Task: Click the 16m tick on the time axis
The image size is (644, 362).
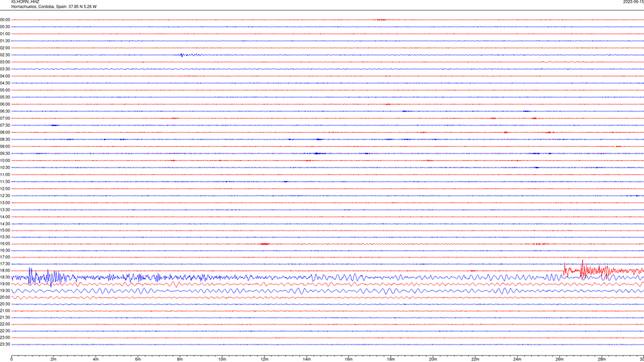Action: [x=349, y=359]
